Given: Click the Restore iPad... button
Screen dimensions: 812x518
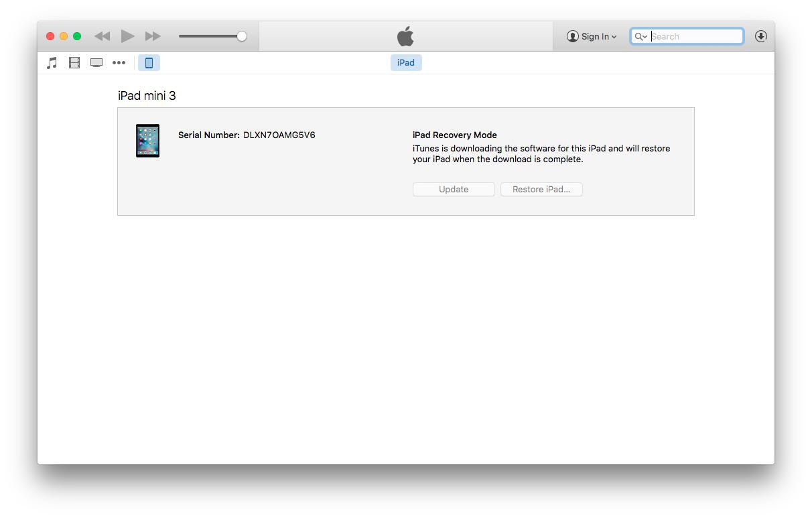Looking at the screenshot, I should tap(541, 190).
